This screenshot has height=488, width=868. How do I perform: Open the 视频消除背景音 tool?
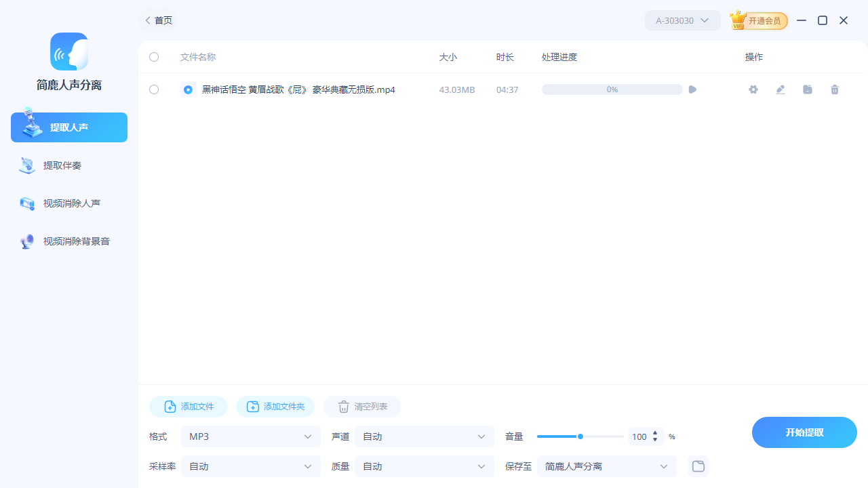point(27,241)
